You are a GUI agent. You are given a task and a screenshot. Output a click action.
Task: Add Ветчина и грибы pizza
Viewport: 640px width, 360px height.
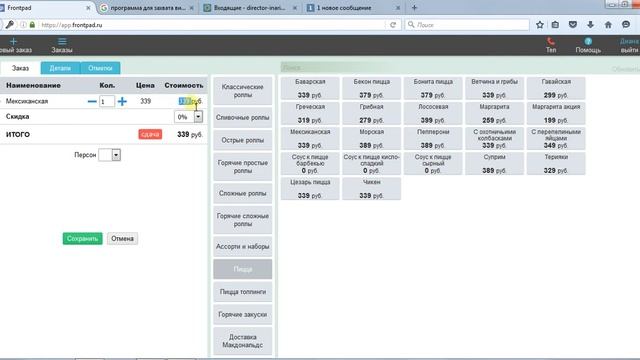coord(494,88)
